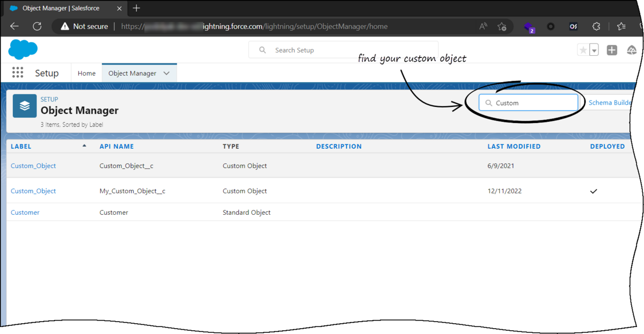Open the App Launcher grid icon
The image size is (644, 334).
tap(18, 73)
